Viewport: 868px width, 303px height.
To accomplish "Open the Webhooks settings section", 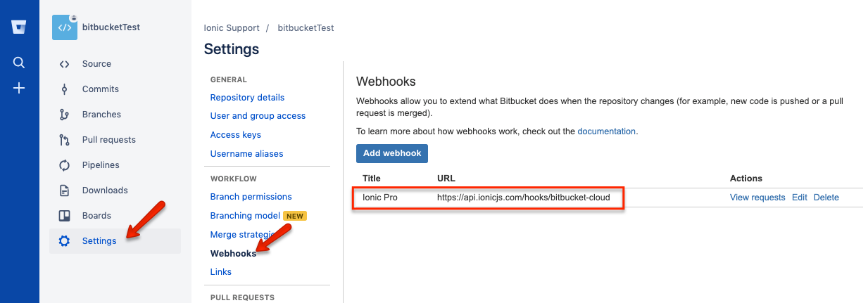I will coord(233,253).
